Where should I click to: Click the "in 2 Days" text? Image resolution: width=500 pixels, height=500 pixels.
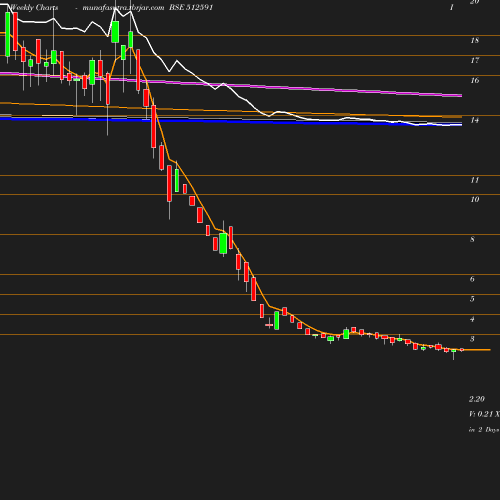click(484, 430)
